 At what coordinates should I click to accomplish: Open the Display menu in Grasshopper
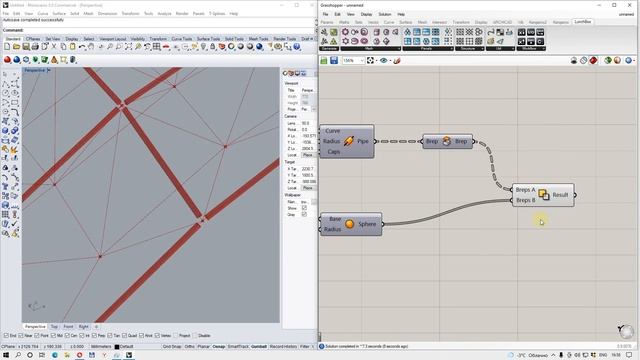point(366,14)
